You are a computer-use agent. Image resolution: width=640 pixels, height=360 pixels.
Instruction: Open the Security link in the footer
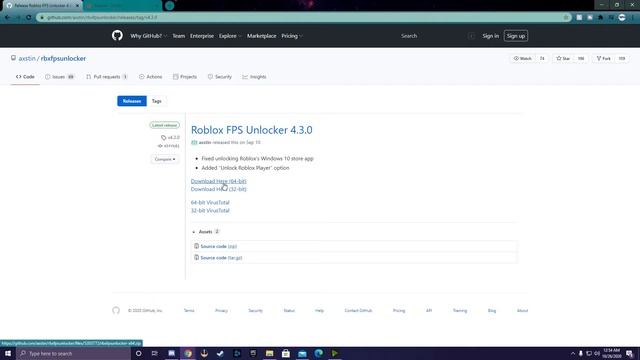256,311
